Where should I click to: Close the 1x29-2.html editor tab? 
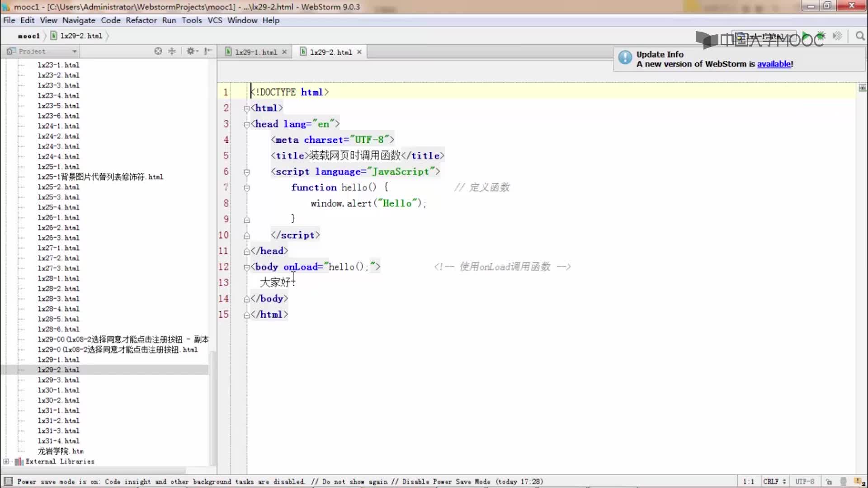pos(359,52)
